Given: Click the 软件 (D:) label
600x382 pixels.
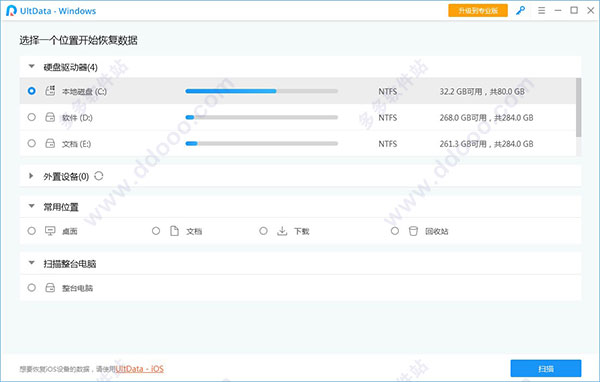Looking at the screenshot, I should coord(77,118).
